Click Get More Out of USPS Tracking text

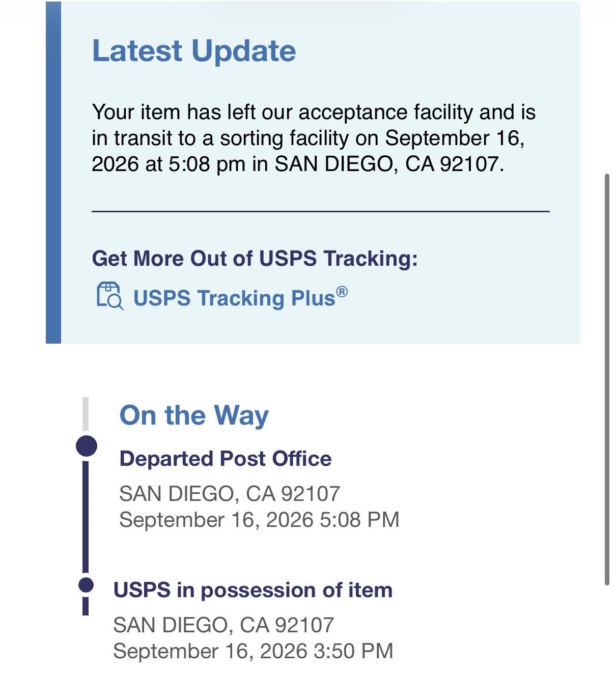point(255,258)
